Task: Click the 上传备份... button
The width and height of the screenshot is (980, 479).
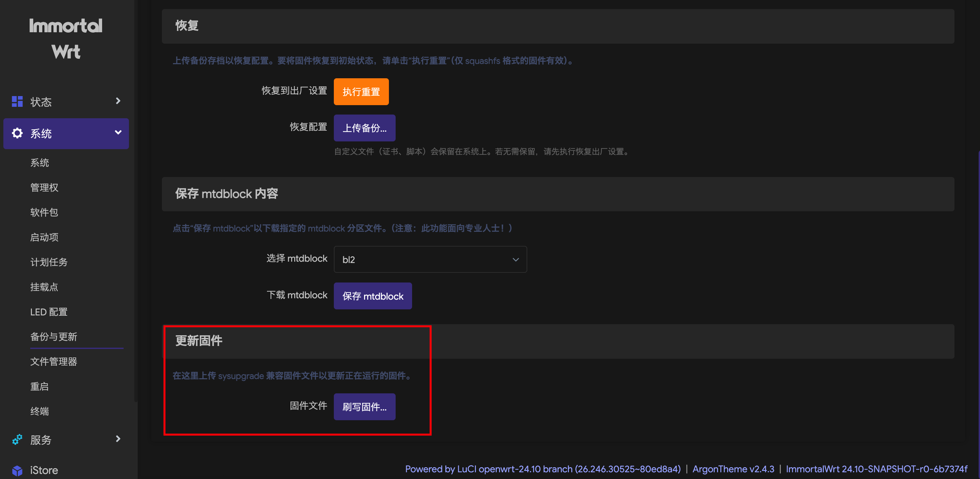Action: [364, 128]
